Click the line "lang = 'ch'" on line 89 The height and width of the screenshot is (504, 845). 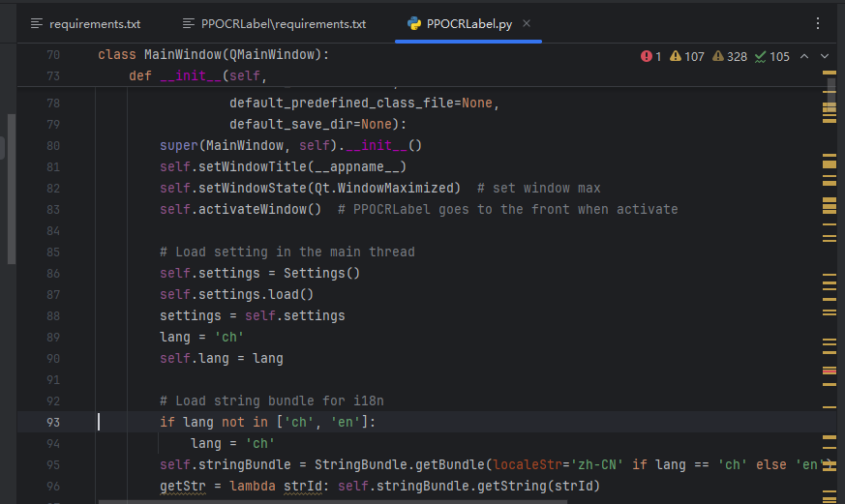pyautogui.click(x=201, y=337)
